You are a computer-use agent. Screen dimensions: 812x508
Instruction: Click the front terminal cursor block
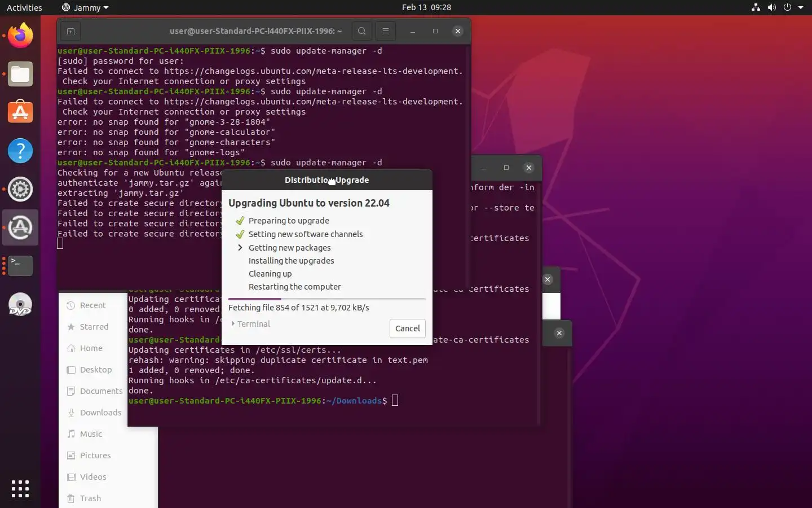(60, 243)
